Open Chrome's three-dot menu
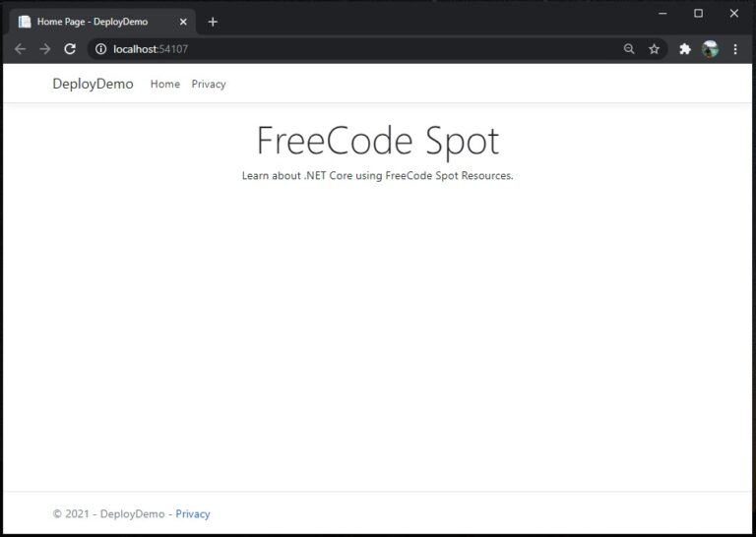This screenshot has height=537, width=756. pos(735,49)
